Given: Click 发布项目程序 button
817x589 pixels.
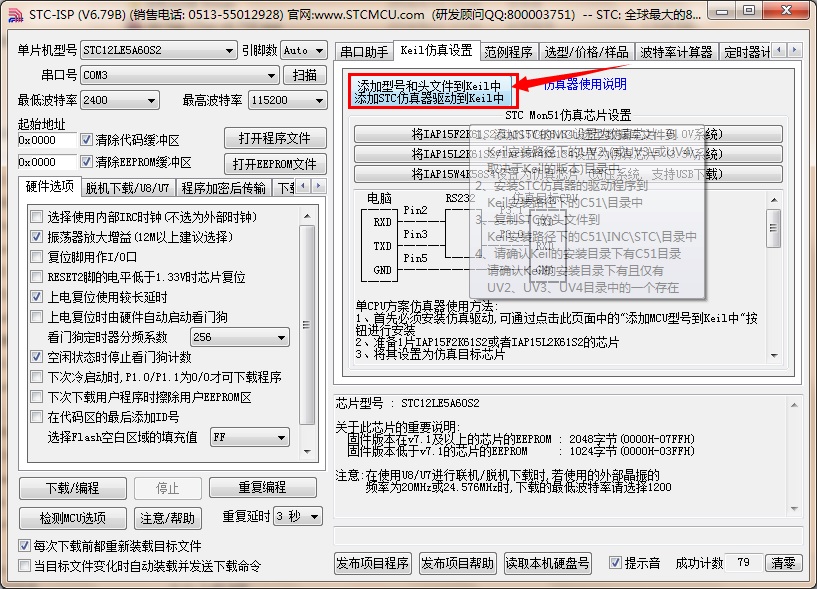Looking at the screenshot, I should (373, 563).
